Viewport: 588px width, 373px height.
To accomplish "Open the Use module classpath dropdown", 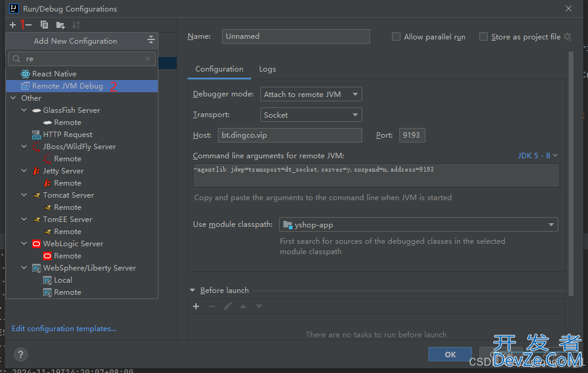I will tap(419, 224).
